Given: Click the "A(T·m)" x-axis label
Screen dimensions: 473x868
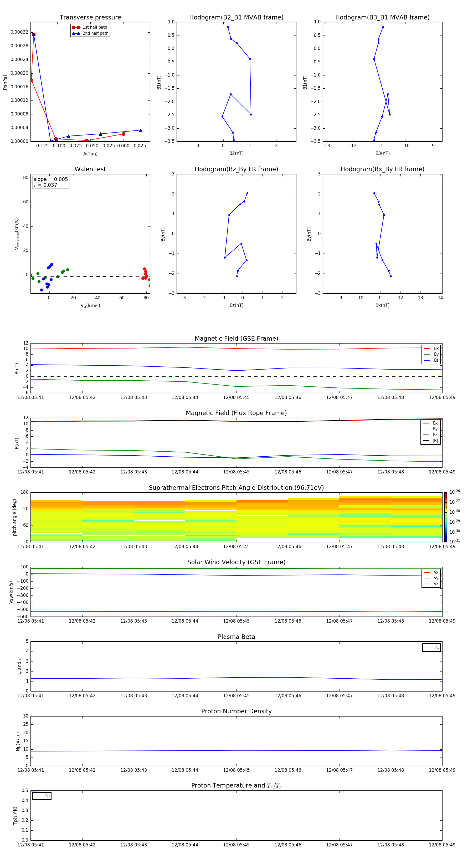Looking at the screenshot, I should click(x=90, y=154).
